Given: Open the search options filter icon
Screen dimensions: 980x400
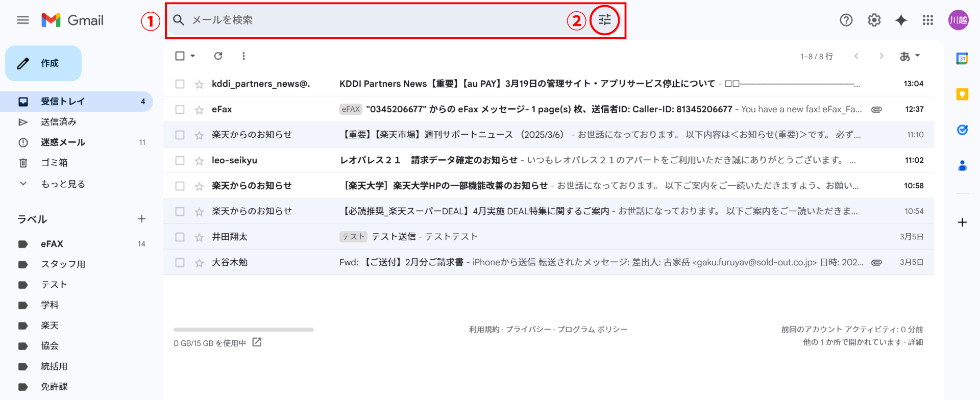Looking at the screenshot, I should pyautogui.click(x=605, y=20).
